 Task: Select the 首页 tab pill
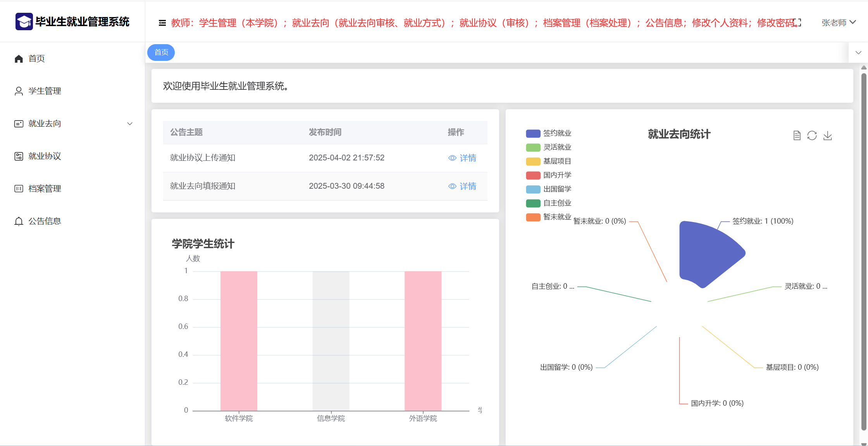[161, 52]
